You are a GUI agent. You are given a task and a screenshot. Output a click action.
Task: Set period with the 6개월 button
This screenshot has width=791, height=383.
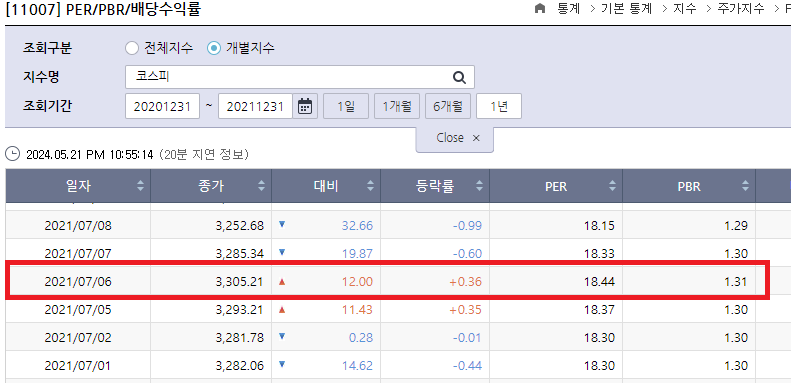coord(448,106)
